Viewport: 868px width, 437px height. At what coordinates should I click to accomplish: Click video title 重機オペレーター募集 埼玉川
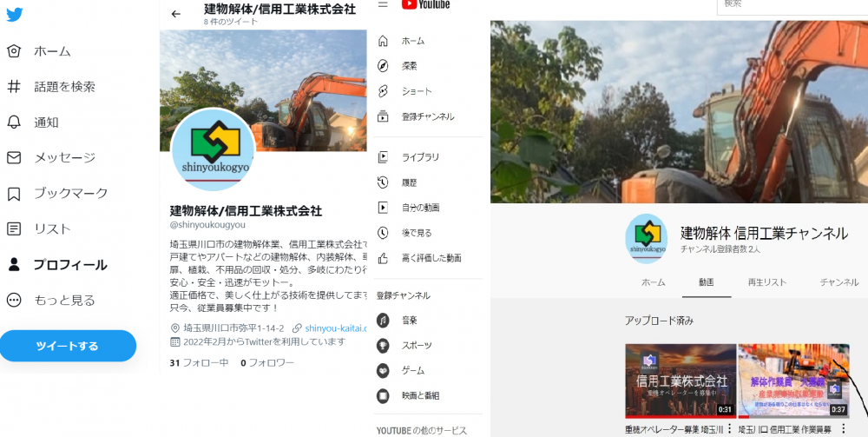pos(674,429)
